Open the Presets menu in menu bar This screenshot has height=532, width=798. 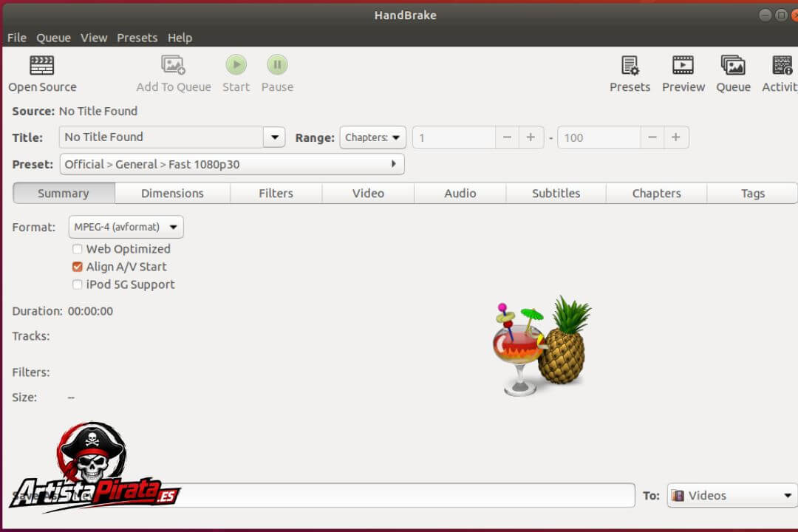[137, 38]
